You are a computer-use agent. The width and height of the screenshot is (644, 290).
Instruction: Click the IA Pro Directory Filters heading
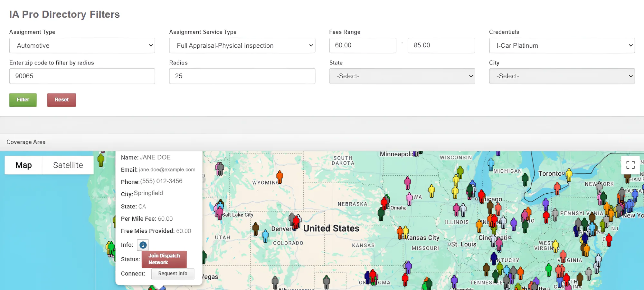[64, 14]
